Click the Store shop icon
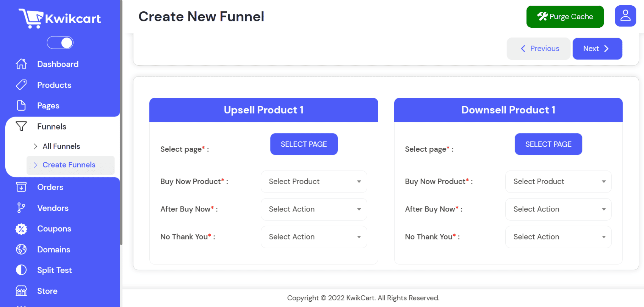644x307 pixels. (x=21, y=291)
